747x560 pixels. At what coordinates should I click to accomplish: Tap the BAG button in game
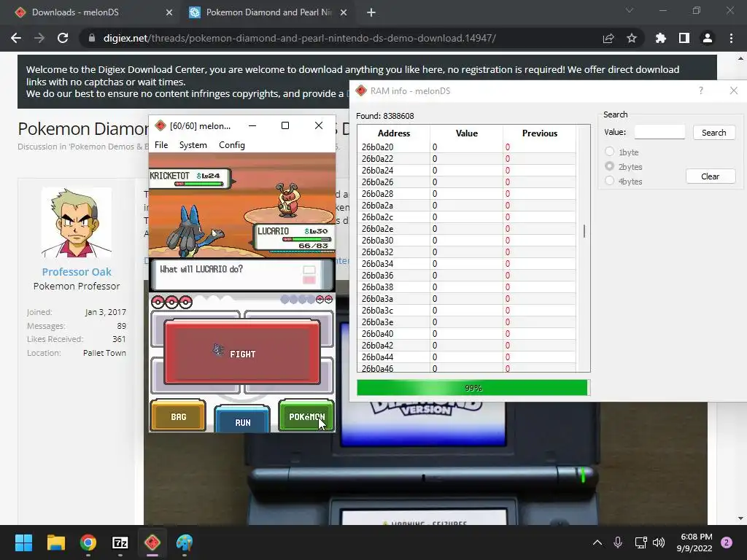pyautogui.click(x=178, y=416)
